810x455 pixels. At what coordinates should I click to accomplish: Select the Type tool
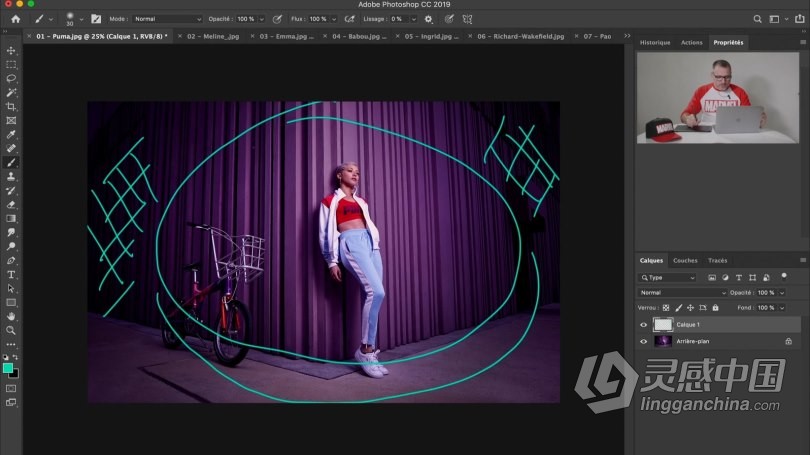pos(11,274)
